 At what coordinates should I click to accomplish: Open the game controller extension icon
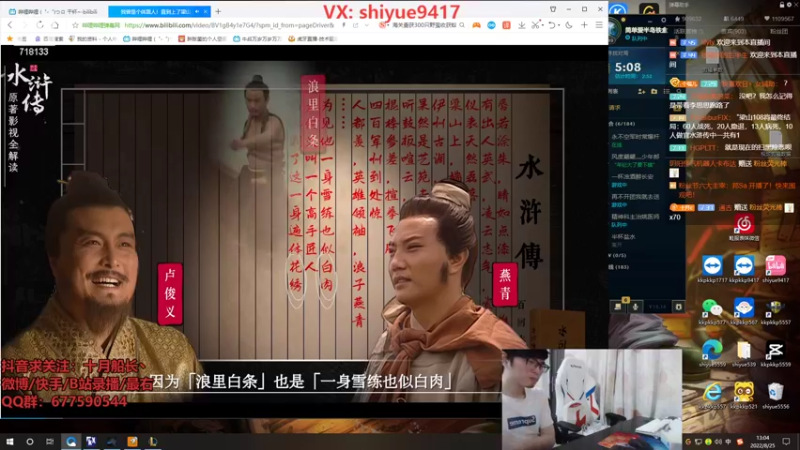pyautogui.click(x=476, y=25)
